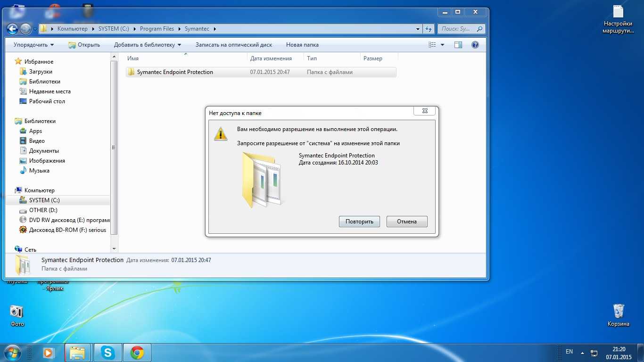Open Библиотеки under Избранное
The width and height of the screenshot is (644, 362).
coord(40,82)
